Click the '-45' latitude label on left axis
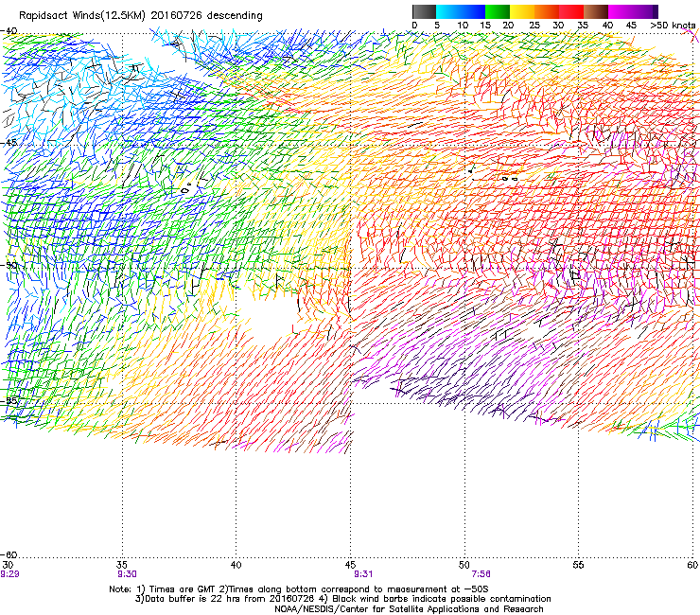 9,143
